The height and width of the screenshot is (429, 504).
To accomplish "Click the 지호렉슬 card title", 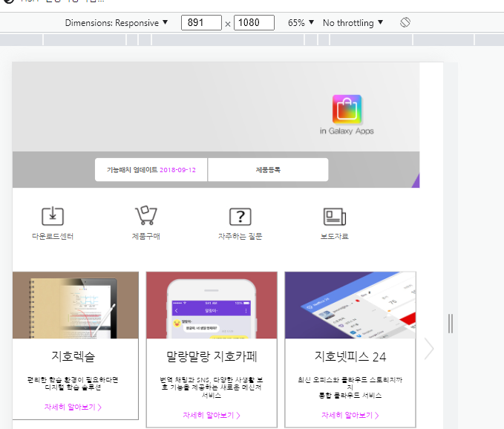I will coord(73,356).
